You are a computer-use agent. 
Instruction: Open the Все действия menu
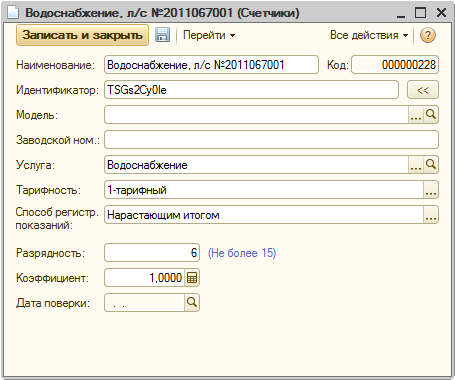(x=369, y=35)
